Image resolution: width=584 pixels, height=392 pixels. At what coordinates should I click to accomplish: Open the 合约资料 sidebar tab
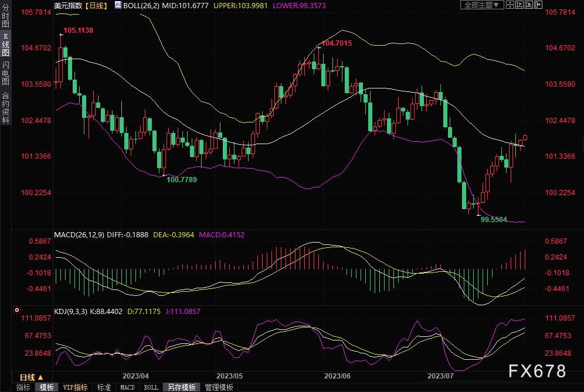pos(5,108)
